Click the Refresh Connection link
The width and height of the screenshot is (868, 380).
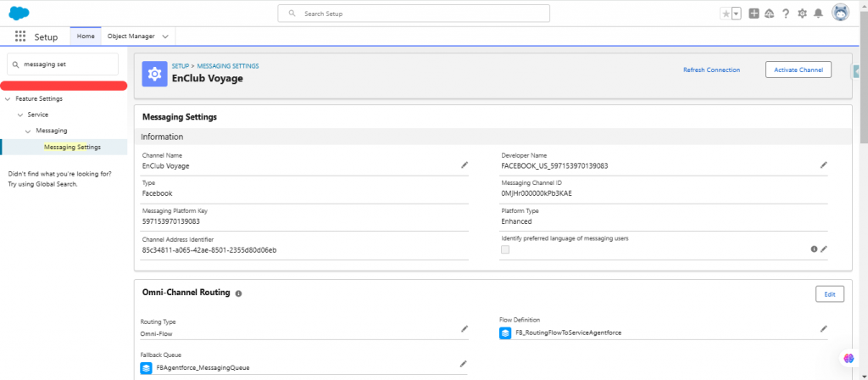(711, 70)
